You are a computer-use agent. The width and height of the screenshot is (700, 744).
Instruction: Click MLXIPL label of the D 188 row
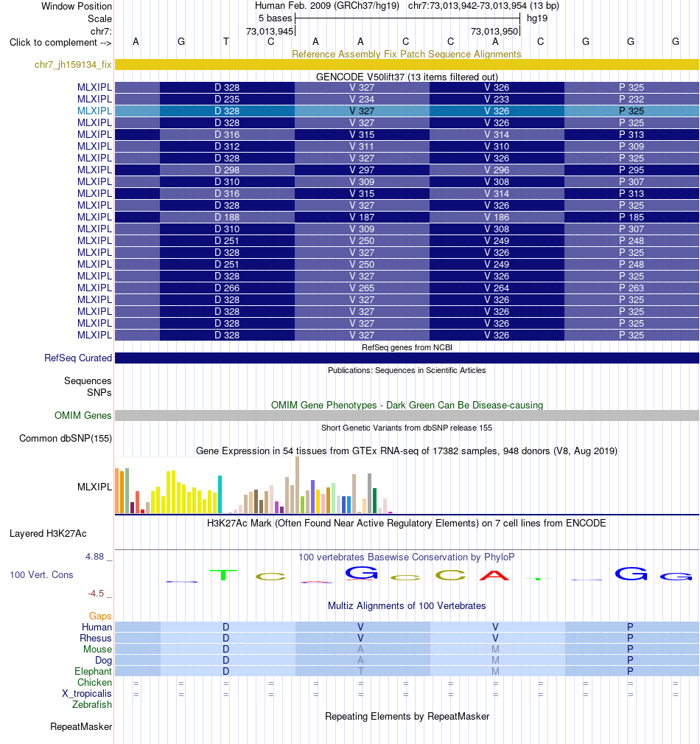click(x=94, y=217)
